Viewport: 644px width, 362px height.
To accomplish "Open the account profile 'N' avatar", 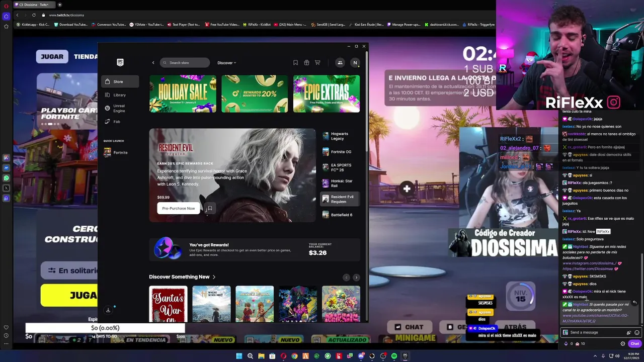I will tap(355, 63).
